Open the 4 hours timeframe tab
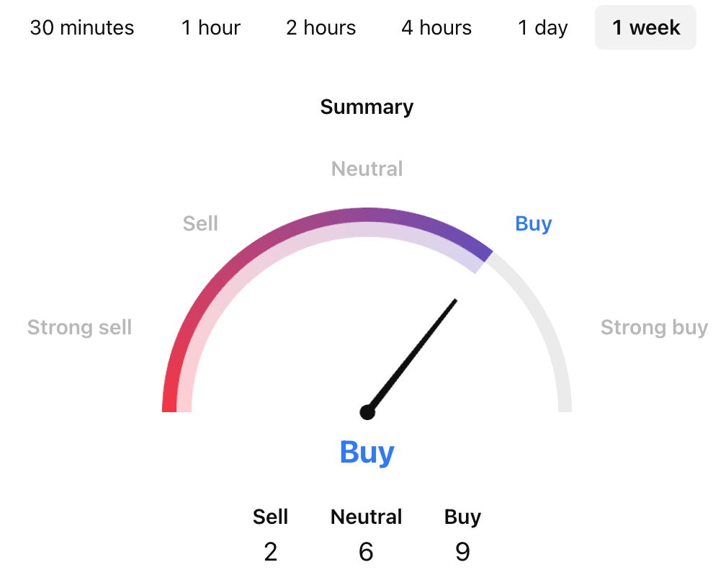The width and height of the screenshot is (726, 588). pos(436,28)
